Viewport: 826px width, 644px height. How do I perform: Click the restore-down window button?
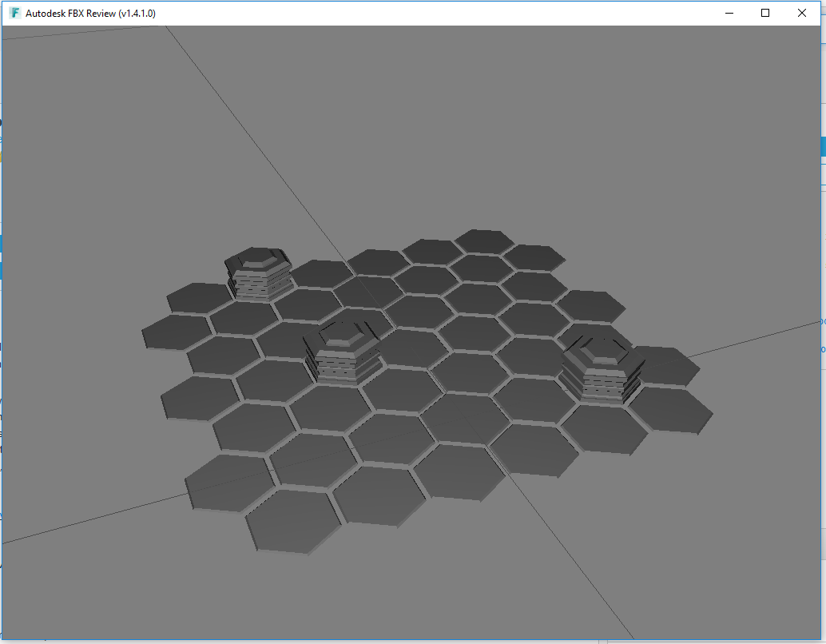pos(765,13)
